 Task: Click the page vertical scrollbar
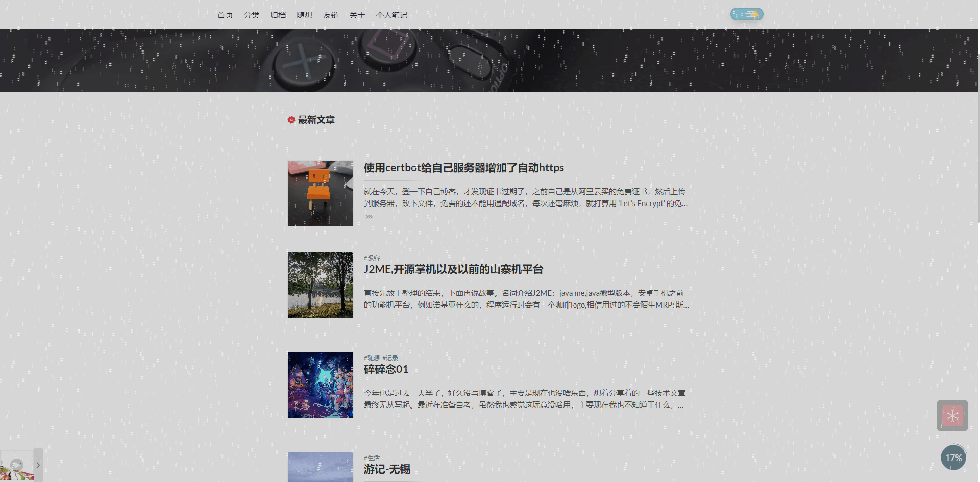(978, 138)
